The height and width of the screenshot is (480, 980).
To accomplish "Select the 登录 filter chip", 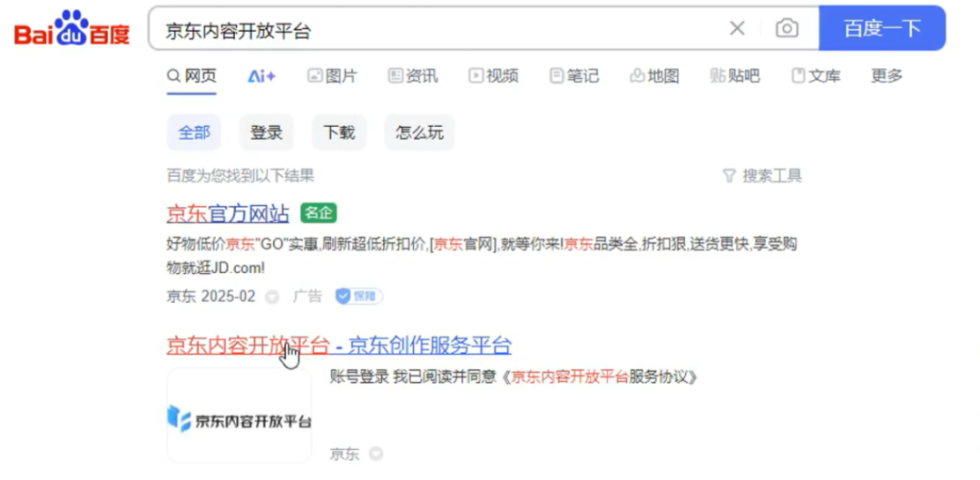I will (266, 132).
